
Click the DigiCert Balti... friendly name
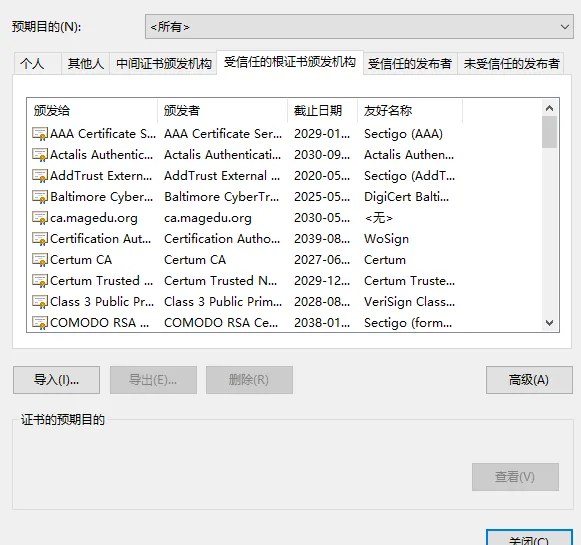click(x=406, y=197)
